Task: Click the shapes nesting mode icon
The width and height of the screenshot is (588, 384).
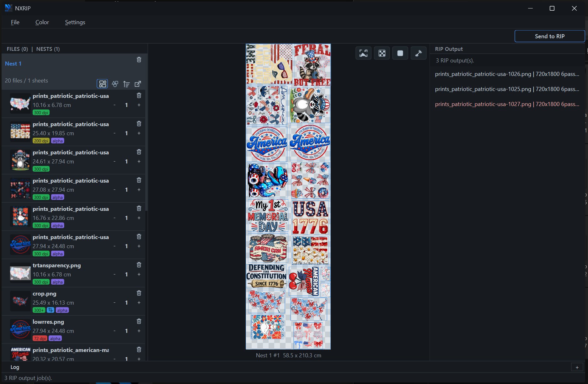Action: pos(115,84)
